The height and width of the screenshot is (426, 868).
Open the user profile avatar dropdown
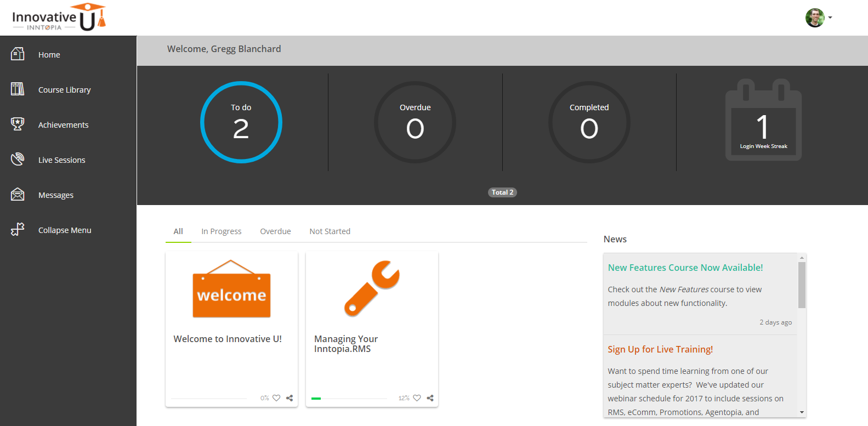point(818,18)
